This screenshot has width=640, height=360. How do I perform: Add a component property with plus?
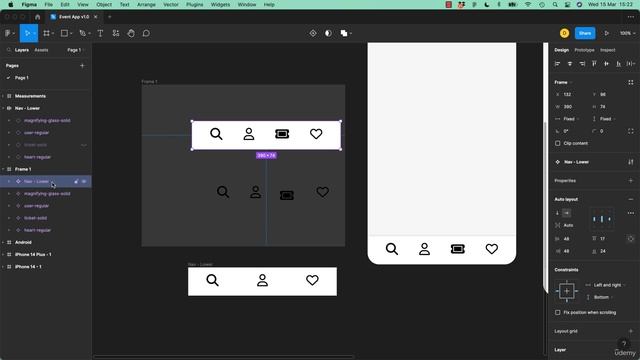[x=631, y=180]
